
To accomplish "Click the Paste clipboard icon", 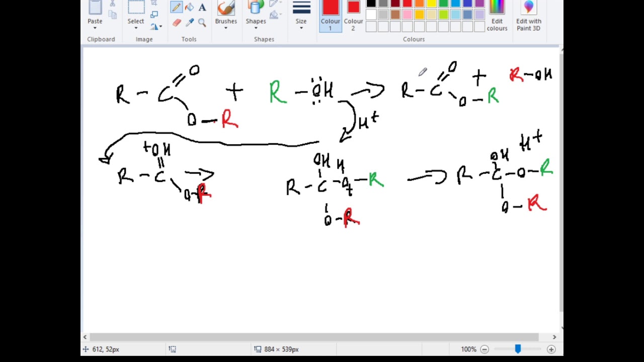I will click(95, 7).
